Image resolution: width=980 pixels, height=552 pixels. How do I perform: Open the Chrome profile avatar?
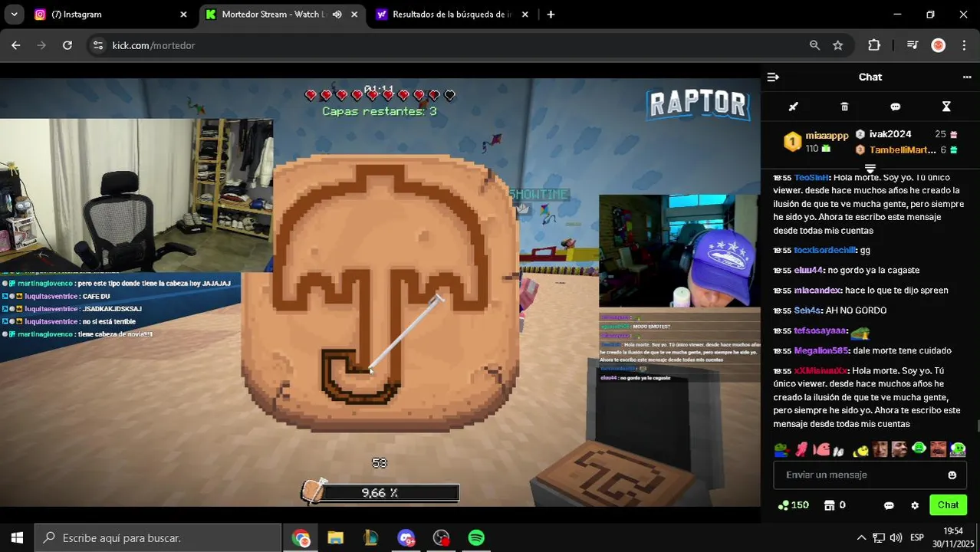coord(939,45)
